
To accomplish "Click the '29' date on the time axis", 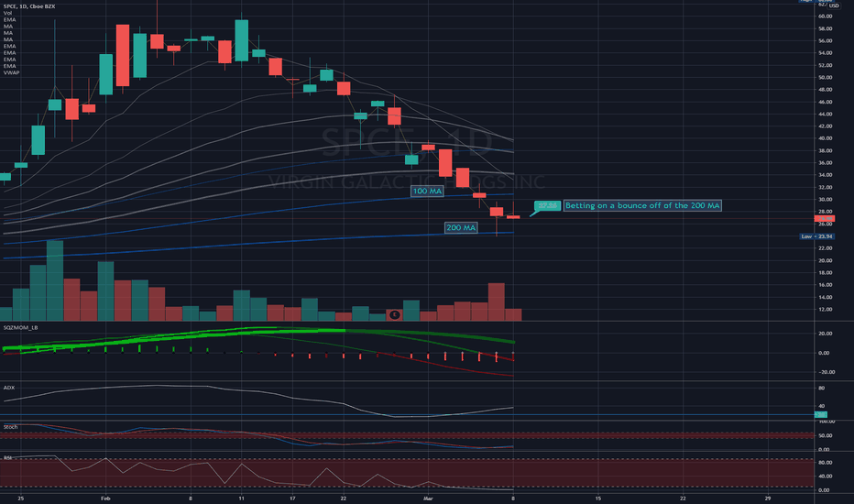I will tap(768, 498).
